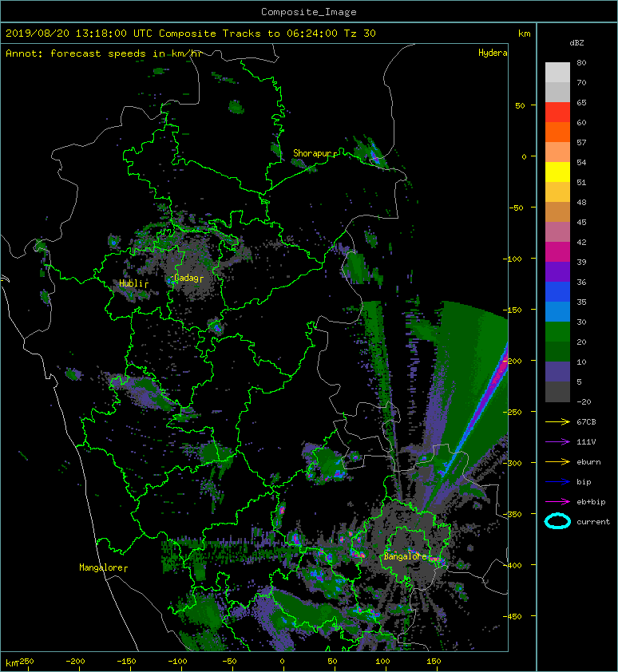Viewport: 618px width, 672px height.
Task: Pick the slate purple 10 dBZ swatch
Action: click(x=557, y=371)
